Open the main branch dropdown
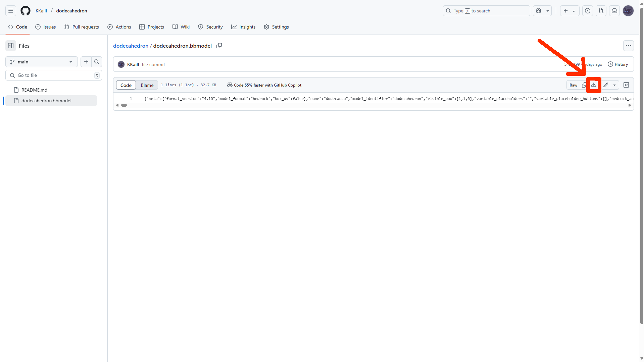The image size is (644, 362). click(42, 62)
